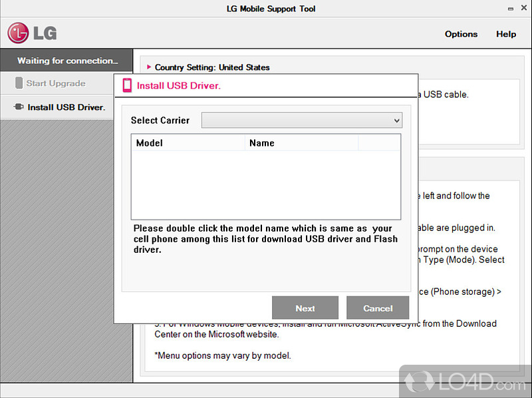Open the Help menu
The height and width of the screenshot is (398, 532).
506,34
